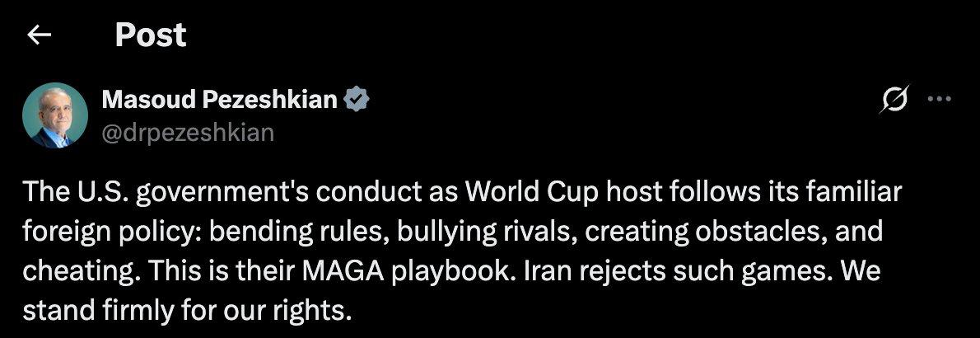Click the Post header title
Image resolution: width=980 pixels, height=338 pixels.
[151, 35]
